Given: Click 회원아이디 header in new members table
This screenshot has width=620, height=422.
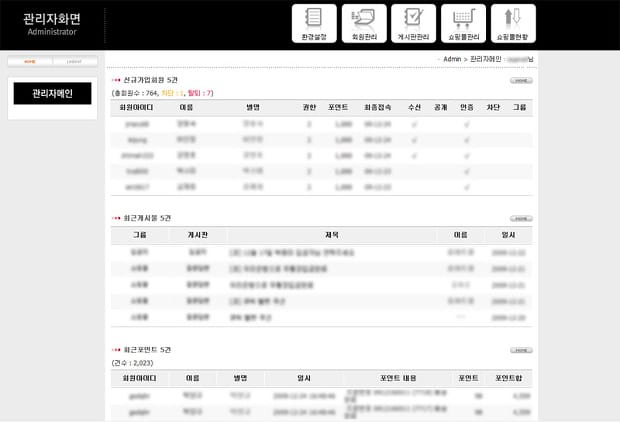Looking at the screenshot, I should [x=136, y=108].
